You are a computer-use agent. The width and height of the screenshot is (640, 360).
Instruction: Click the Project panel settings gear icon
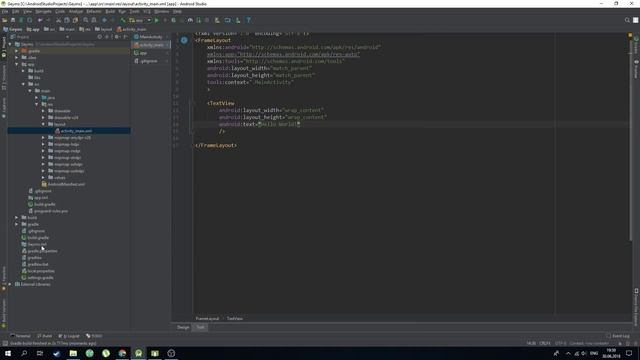[117, 37]
